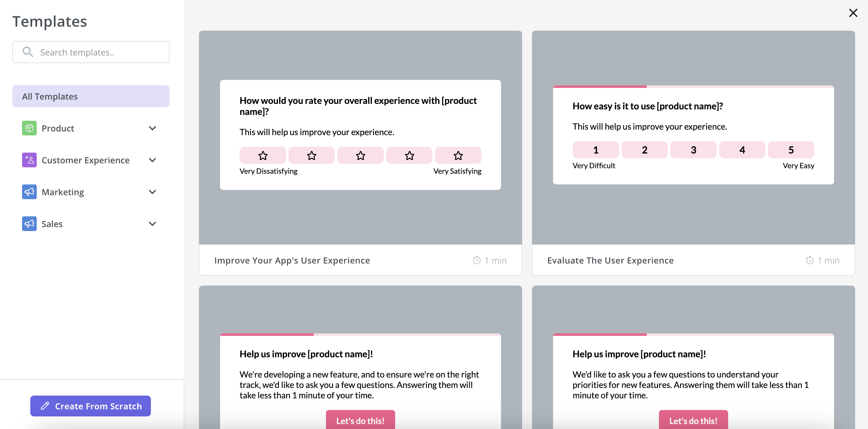This screenshot has height=429, width=868.
Task: Select the first star under Very Dissatisfying
Action: click(263, 155)
